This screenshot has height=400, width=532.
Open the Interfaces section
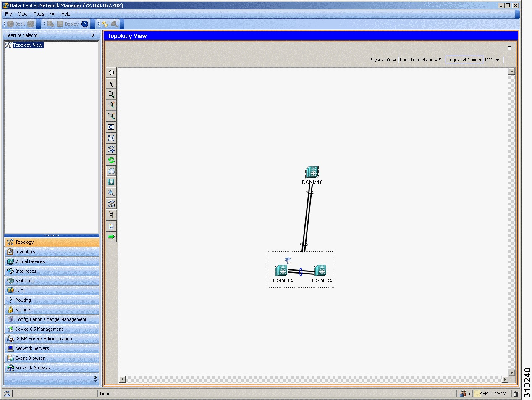point(52,271)
